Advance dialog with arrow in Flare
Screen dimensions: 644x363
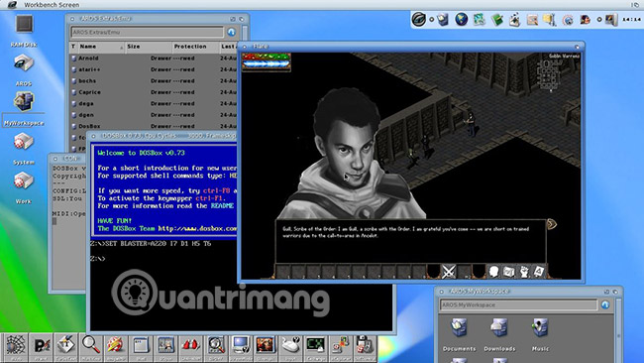(551, 224)
